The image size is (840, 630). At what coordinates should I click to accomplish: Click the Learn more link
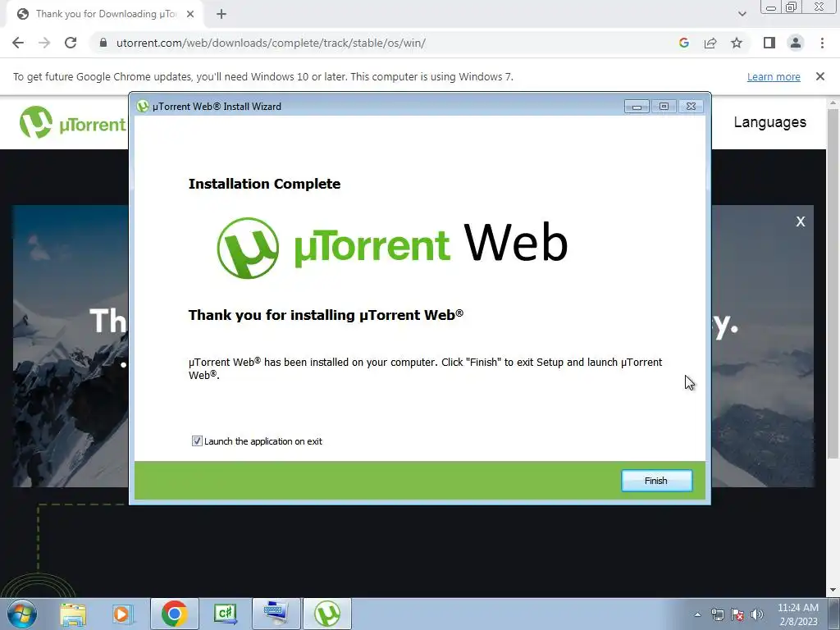point(774,76)
